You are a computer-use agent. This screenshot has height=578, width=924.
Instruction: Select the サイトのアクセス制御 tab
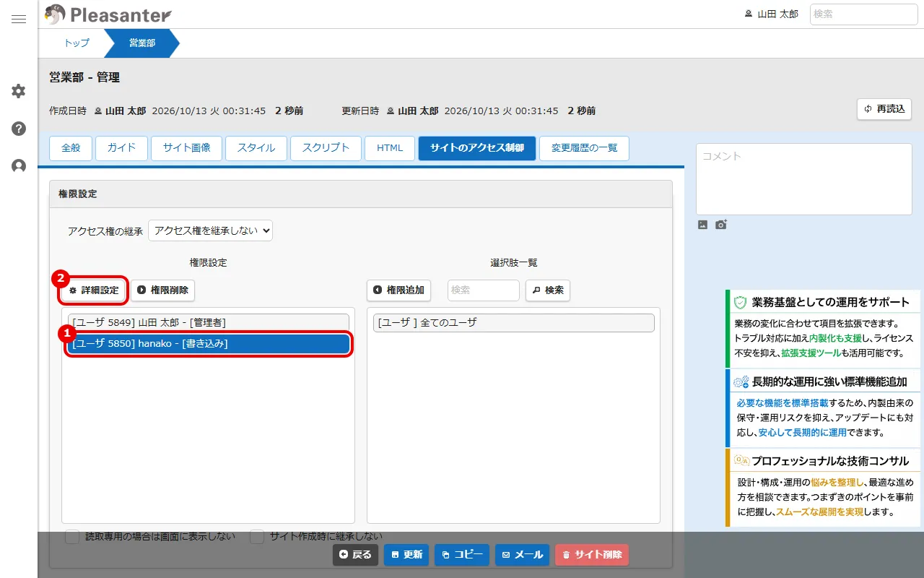(477, 148)
